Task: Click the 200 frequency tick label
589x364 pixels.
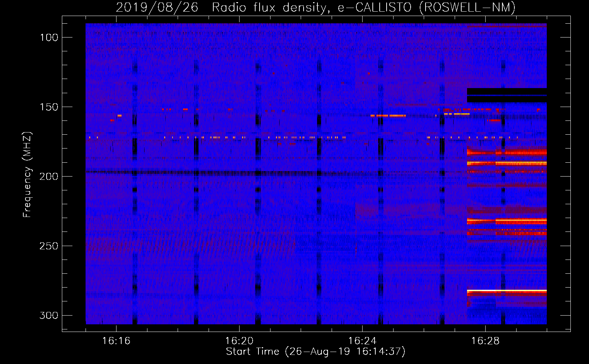Action: 49,177
